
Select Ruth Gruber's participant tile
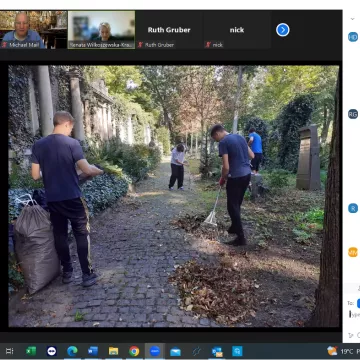(x=169, y=30)
